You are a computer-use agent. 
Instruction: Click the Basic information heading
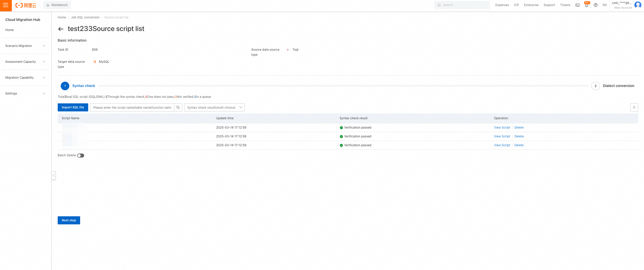[72, 40]
